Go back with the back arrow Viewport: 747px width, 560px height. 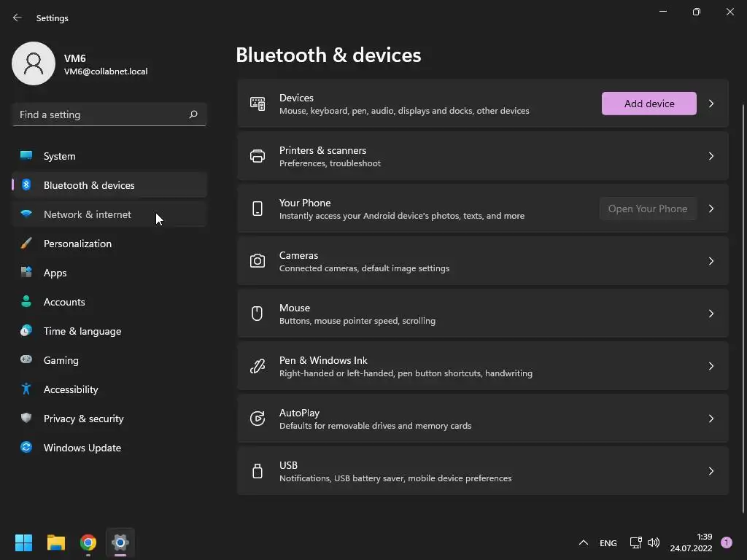[x=18, y=17]
